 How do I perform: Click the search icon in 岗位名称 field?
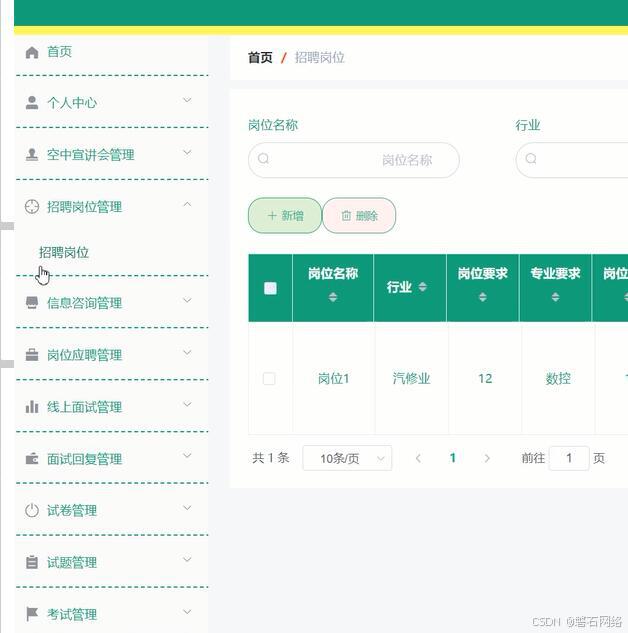(264, 159)
